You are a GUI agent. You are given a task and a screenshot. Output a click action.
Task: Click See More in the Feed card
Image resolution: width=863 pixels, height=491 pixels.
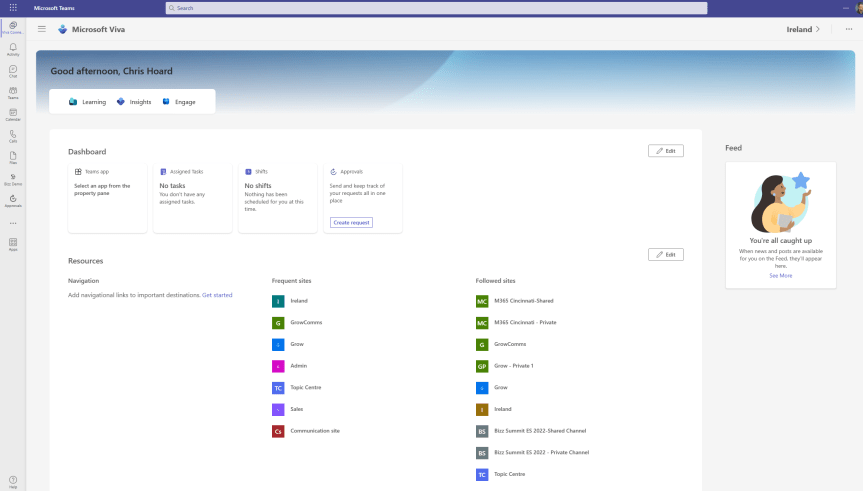coord(780,276)
